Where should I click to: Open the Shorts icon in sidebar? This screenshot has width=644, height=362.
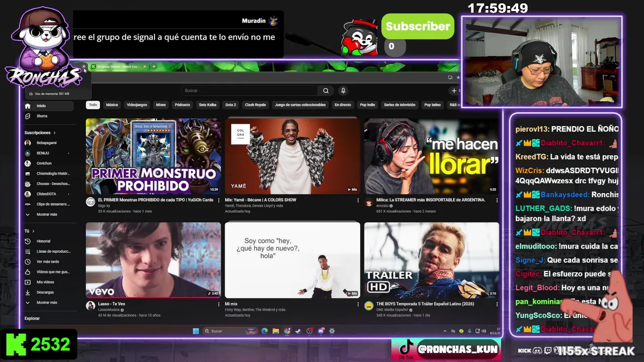[x=28, y=116]
